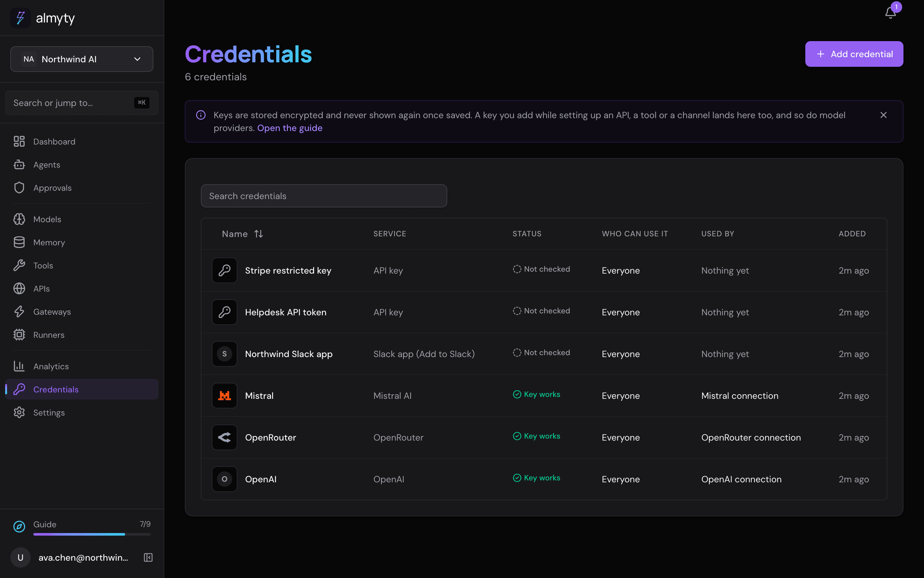The height and width of the screenshot is (578, 924).
Task: Click the Memory database icon
Action: pyautogui.click(x=19, y=242)
